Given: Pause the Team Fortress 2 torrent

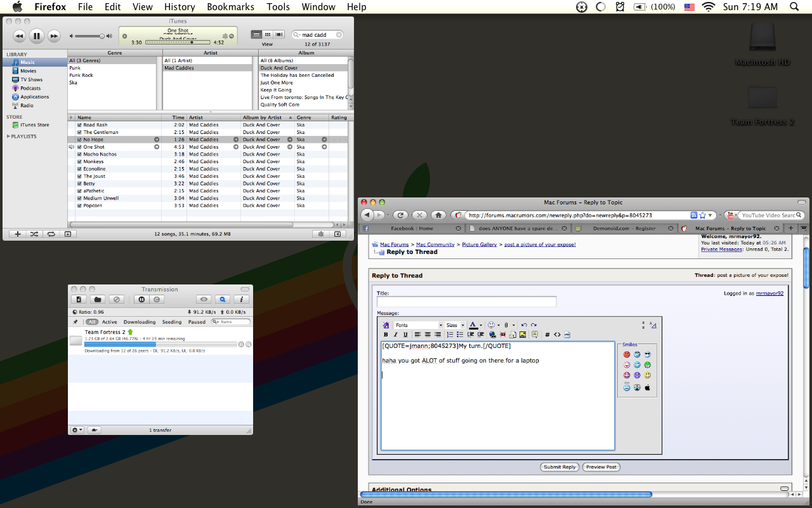Looking at the screenshot, I should 241,344.
